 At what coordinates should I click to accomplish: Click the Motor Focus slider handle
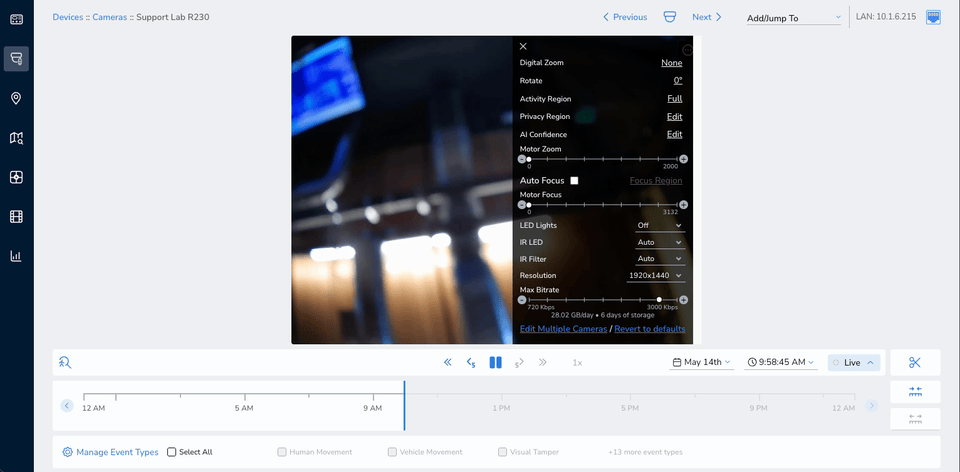click(x=529, y=205)
